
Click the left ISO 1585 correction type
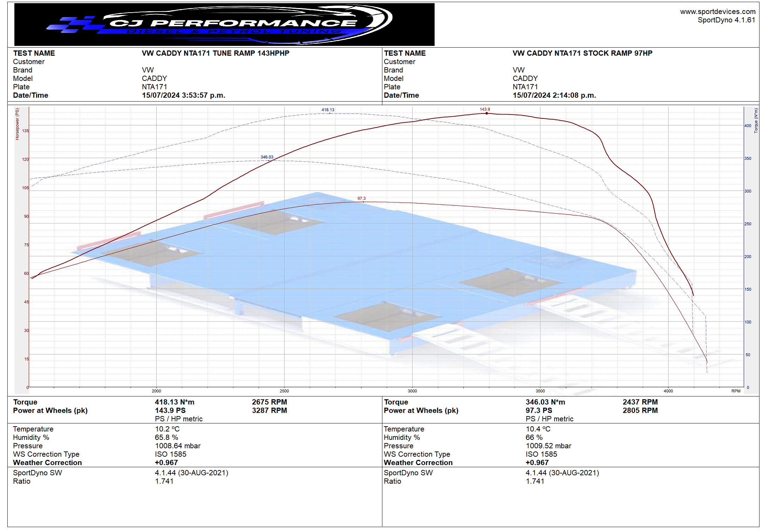point(170,454)
